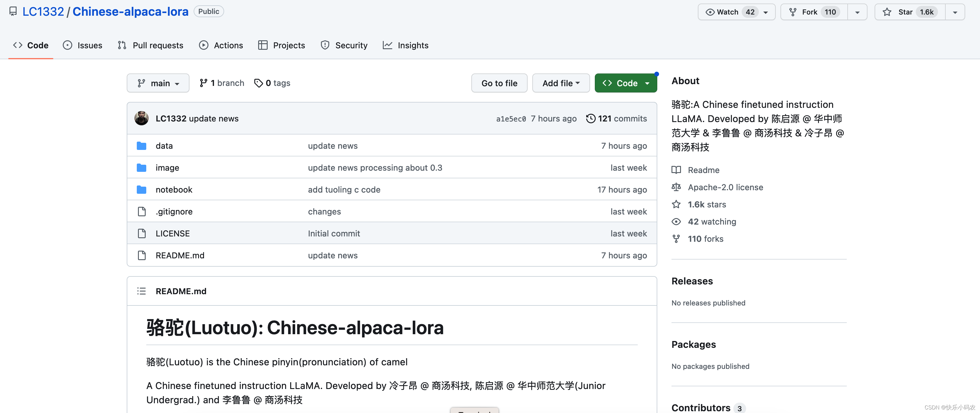Click the scale icon beside Apache-2.0 license
The width and height of the screenshot is (980, 413).
[x=676, y=187]
